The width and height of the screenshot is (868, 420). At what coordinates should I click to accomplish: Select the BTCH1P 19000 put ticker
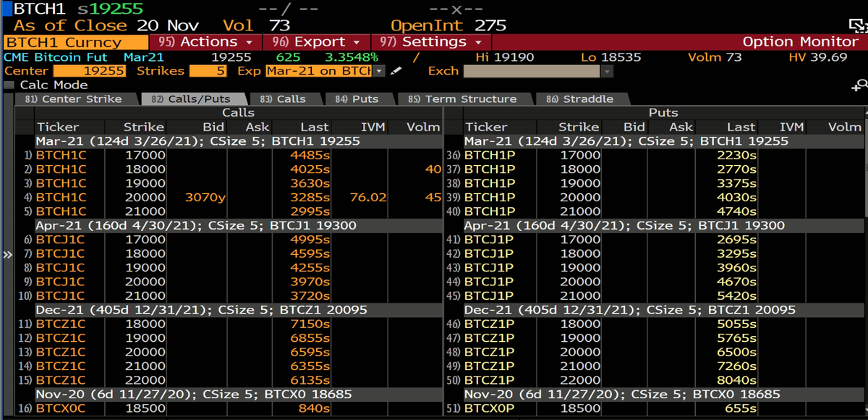tap(490, 183)
